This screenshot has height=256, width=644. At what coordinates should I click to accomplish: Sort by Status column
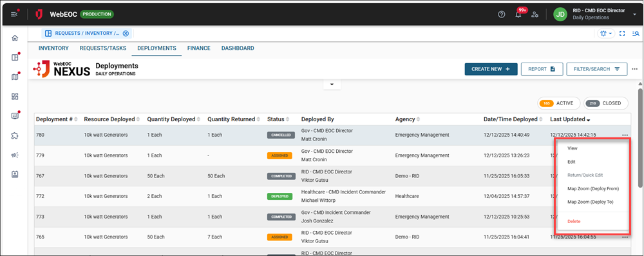[x=278, y=119]
